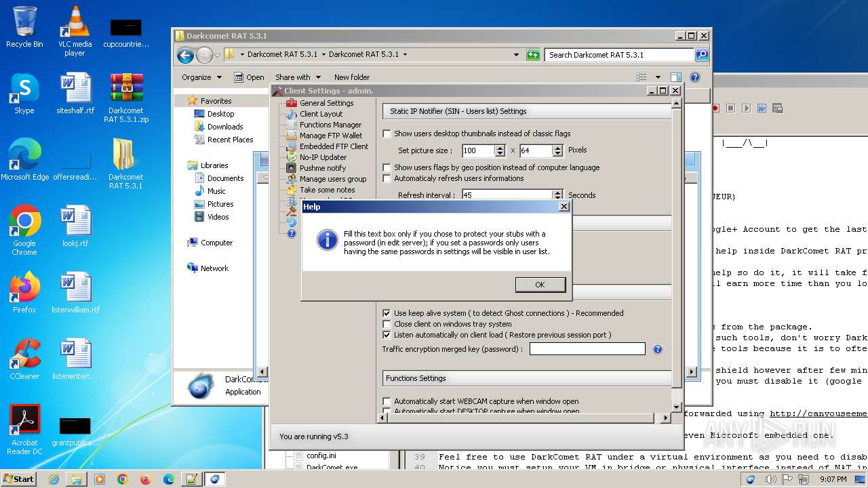Screen dimensions: 868x488
Task: Toggle Listen automatically on client load
Action: pyautogui.click(x=387, y=335)
